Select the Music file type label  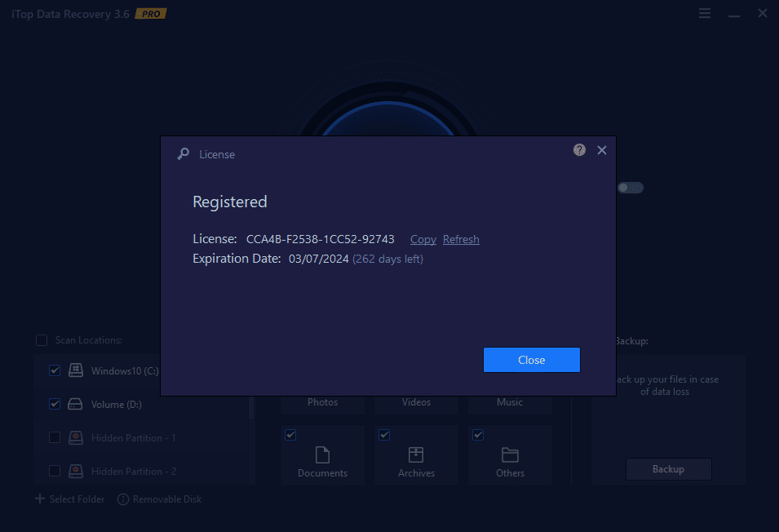(510, 402)
